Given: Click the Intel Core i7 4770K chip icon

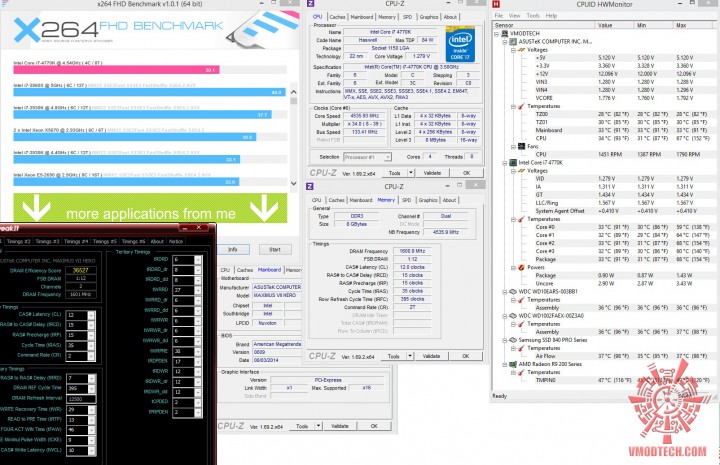Looking at the screenshot, I should pos(513,162).
